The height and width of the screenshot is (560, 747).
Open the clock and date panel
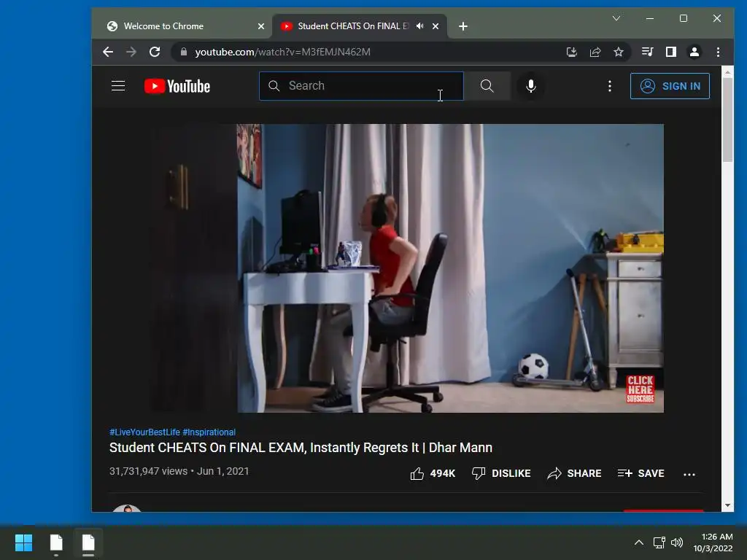coord(713,542)
